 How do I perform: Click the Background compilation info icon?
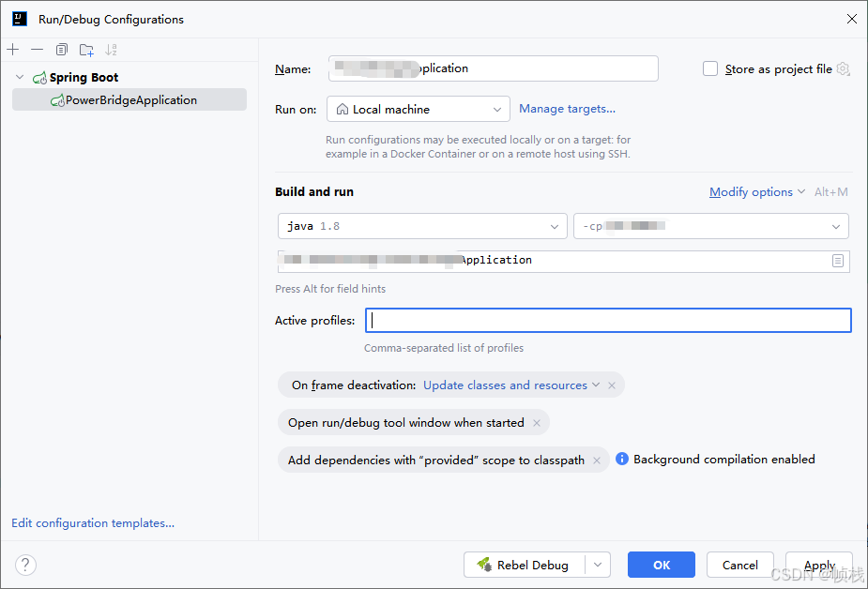click(621, 459)
